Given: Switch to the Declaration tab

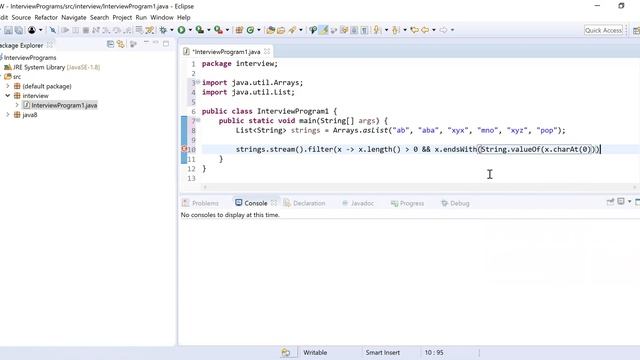Looking at the screenshot, I should 304,203.
